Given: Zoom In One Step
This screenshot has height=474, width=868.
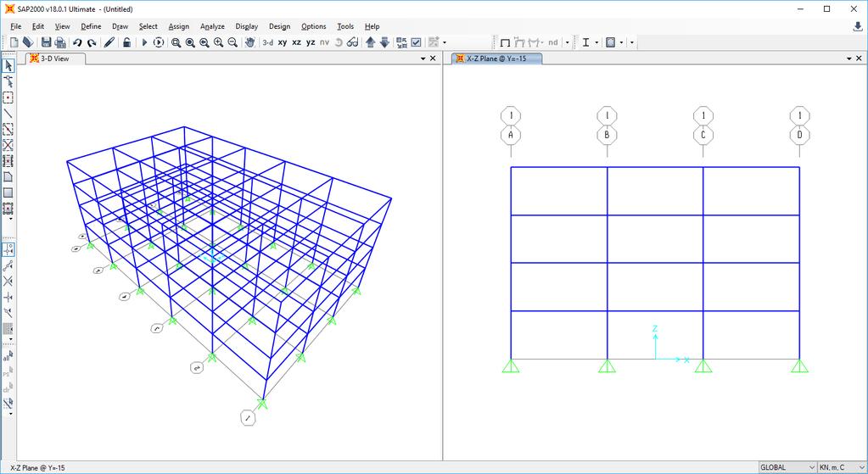Looking at the screenshot, I should point(219,42).
